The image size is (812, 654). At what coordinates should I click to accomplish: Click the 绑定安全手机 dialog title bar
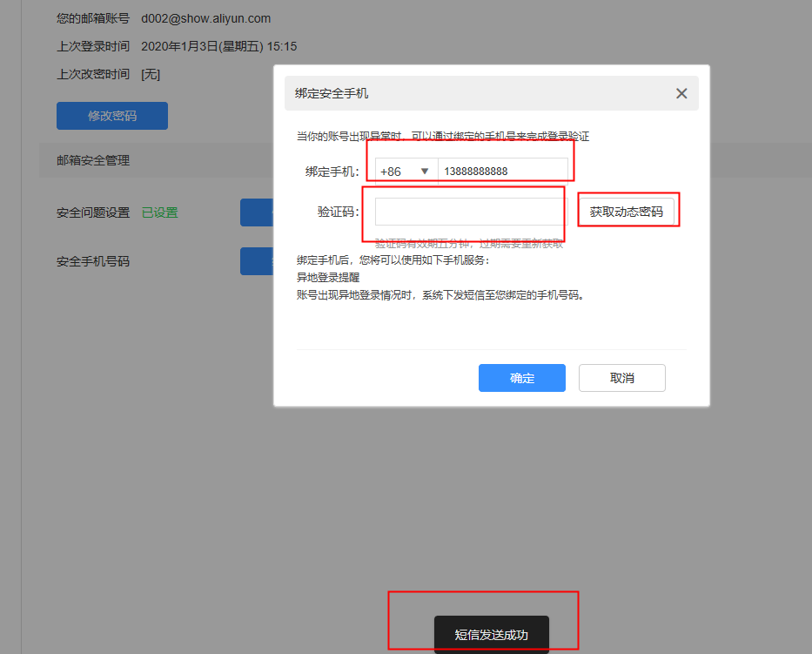point(479,94)
